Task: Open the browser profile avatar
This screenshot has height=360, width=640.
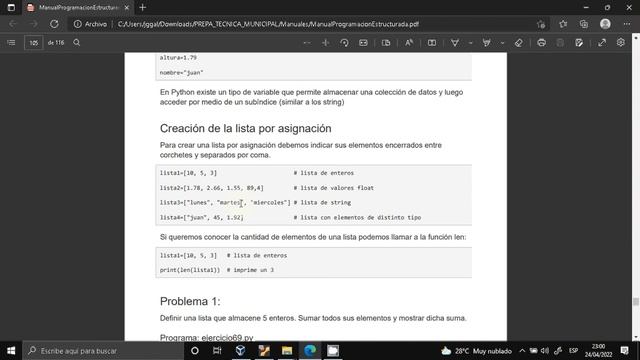Action: [605, 24]
